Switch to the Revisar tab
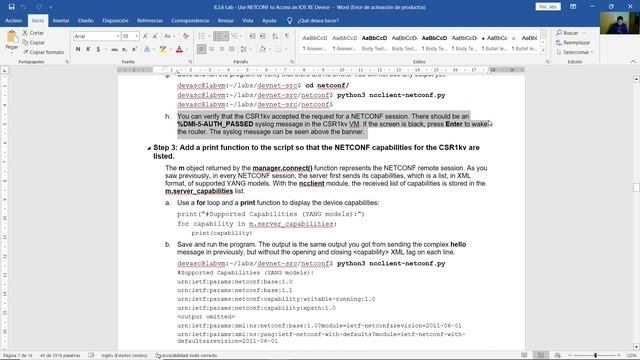 point(225,20)
